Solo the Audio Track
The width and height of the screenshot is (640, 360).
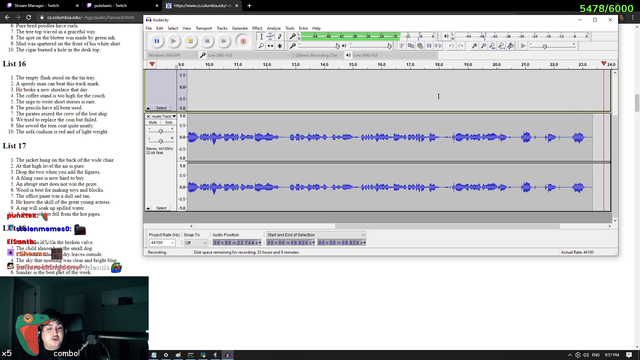pos(168,122)
